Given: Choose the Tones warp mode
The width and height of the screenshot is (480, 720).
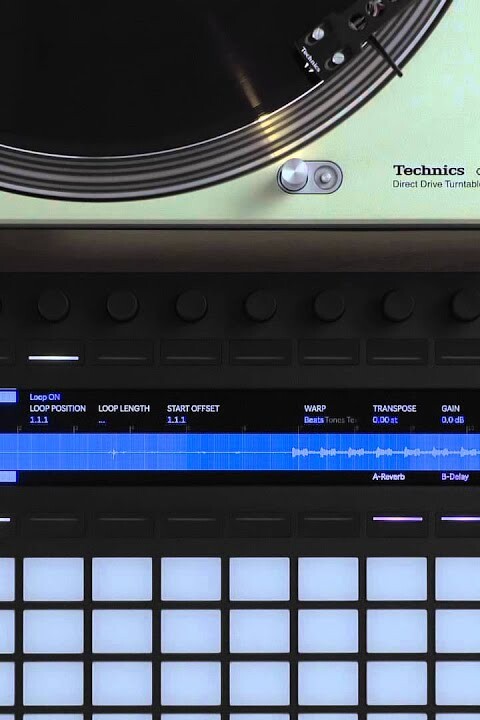Looking at the screenshot, I should click(x=333, y=420).
